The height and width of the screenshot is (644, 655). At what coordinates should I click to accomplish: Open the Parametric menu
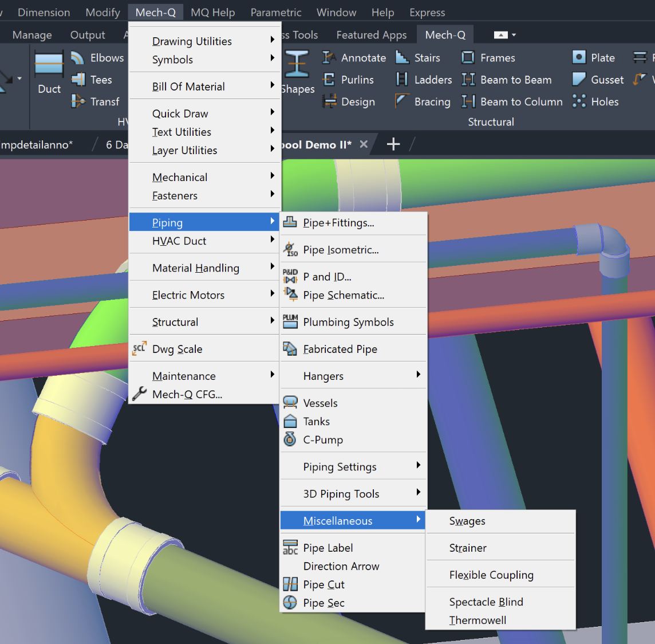pyautogui.click(x=276, y=12)
